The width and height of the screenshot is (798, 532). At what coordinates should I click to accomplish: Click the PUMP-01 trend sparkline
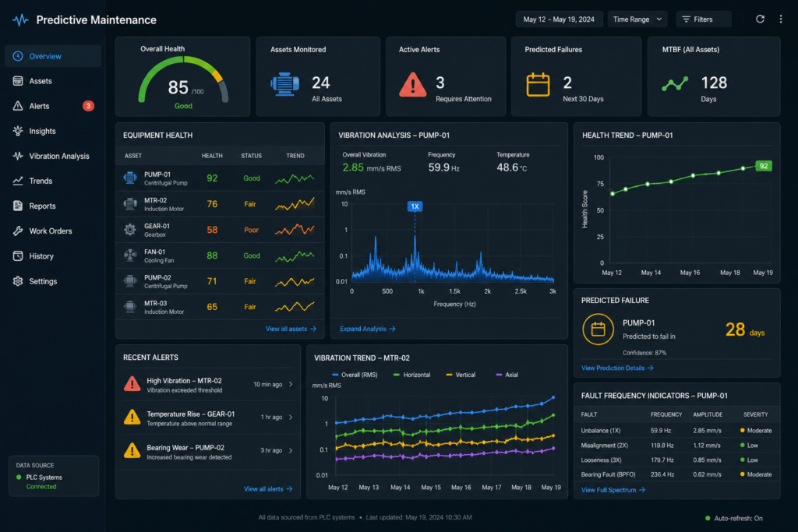point(294,178)
